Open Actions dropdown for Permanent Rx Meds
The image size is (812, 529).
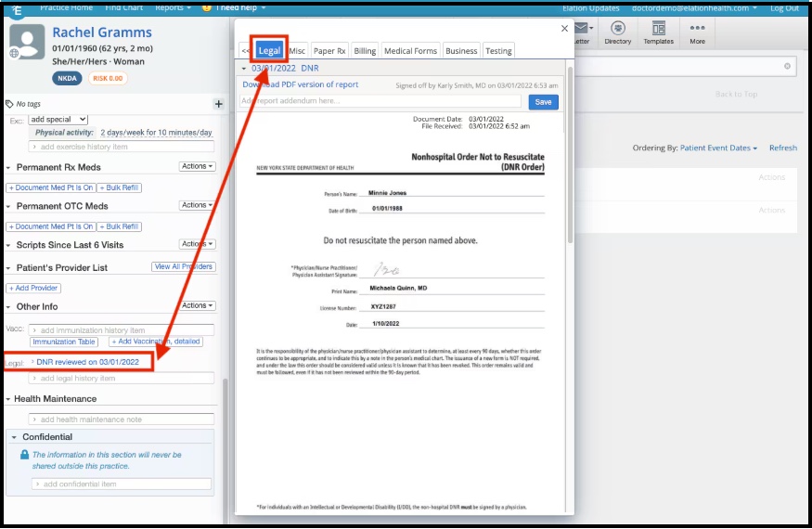coord(198,166)
